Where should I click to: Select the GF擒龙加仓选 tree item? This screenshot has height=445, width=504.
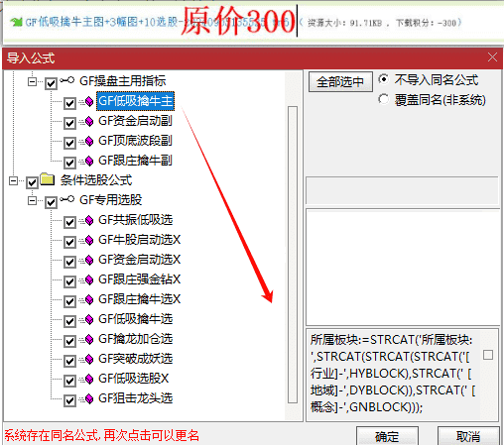point(136,339)
